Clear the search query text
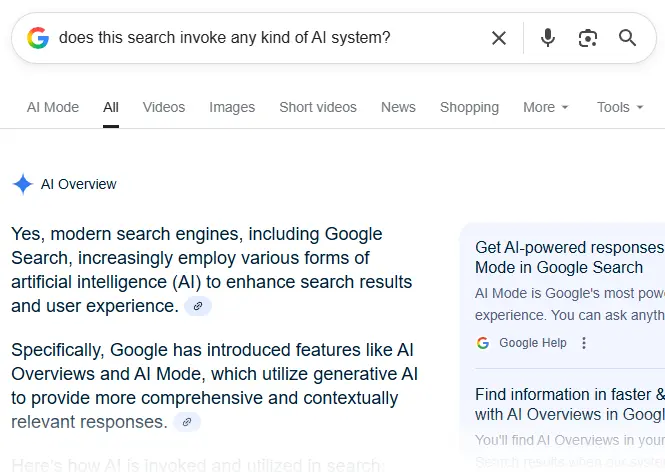This screenshot has height=472, width=665. (x=499, y=38)
